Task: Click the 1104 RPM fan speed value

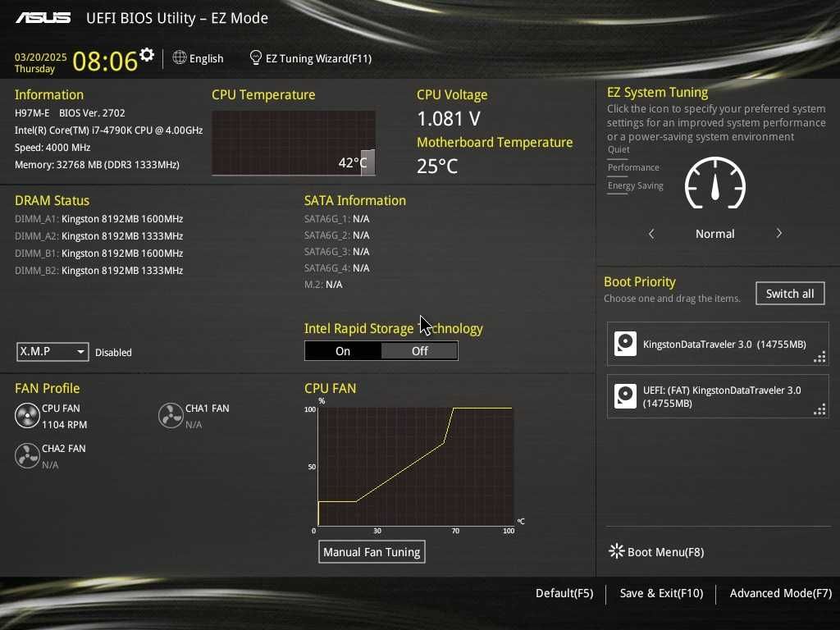Action: point(64,425)
